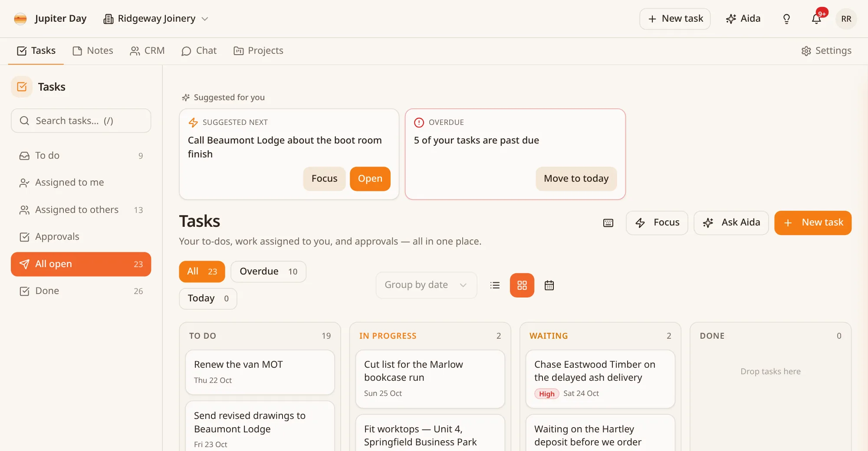Switch to calendar view

point(549,285)
